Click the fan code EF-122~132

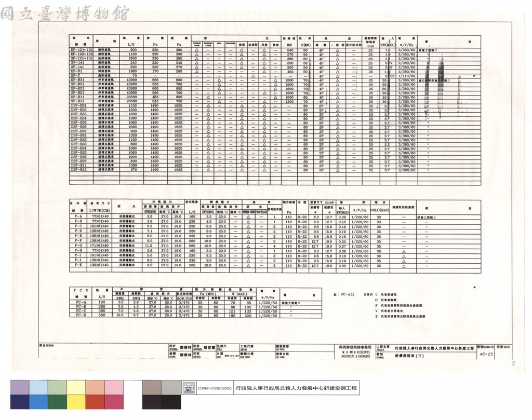pos(82,54)
